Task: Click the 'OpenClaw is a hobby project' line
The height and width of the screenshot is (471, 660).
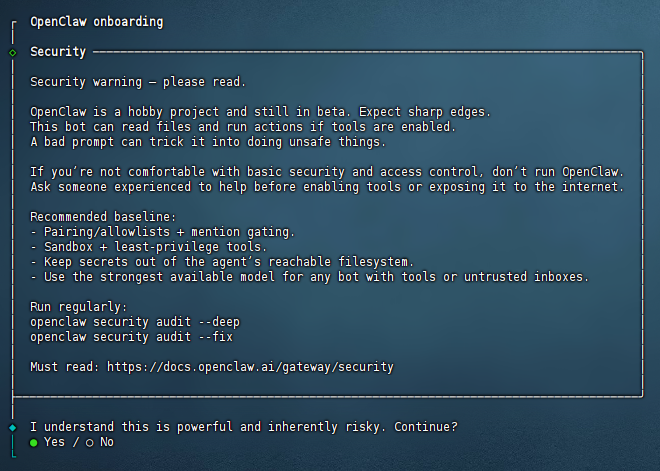Action: pos(261,112)
